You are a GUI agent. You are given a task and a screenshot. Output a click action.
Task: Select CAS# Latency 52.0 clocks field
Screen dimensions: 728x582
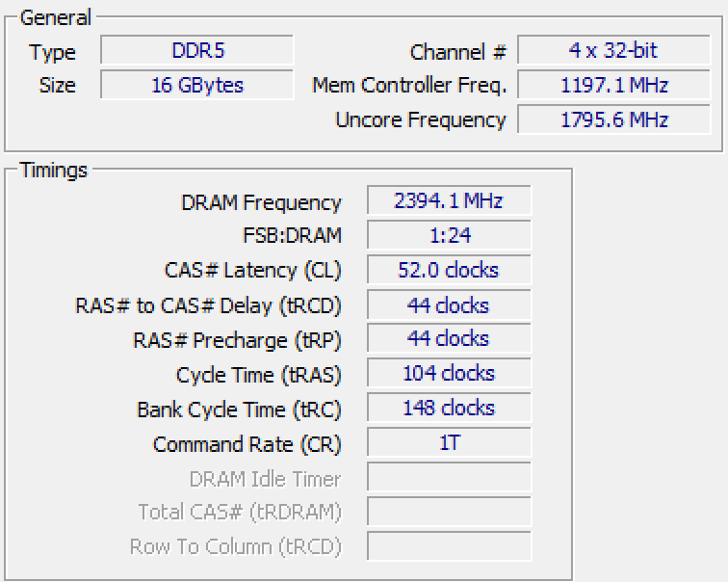pyautogui.click(x=449, y=270)
